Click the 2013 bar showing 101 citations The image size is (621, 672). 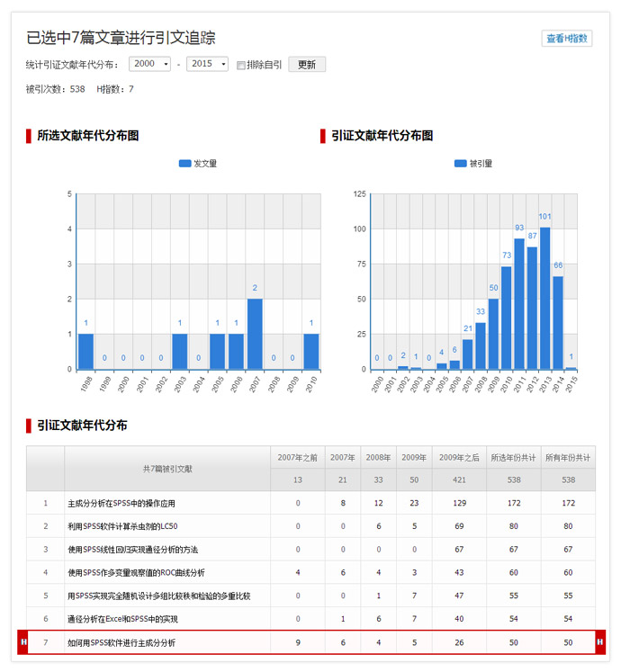(544, 298)
